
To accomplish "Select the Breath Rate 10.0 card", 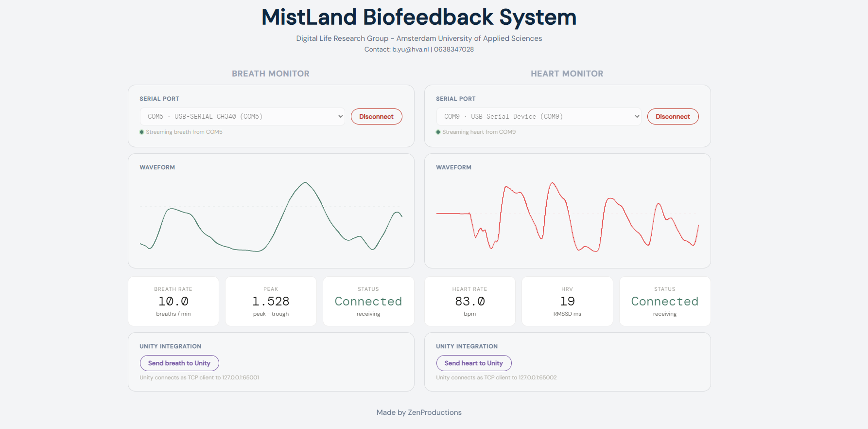I will tap(174, 302).
